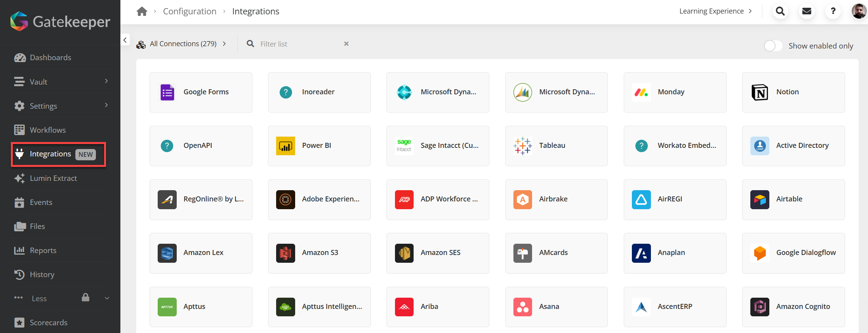Clear the filter list with X

346,44
